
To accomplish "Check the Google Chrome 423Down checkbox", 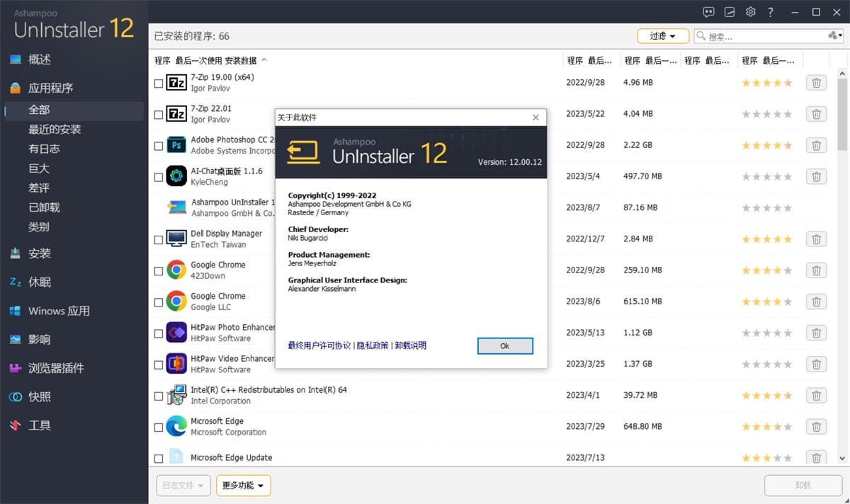I will coord(159,271).
